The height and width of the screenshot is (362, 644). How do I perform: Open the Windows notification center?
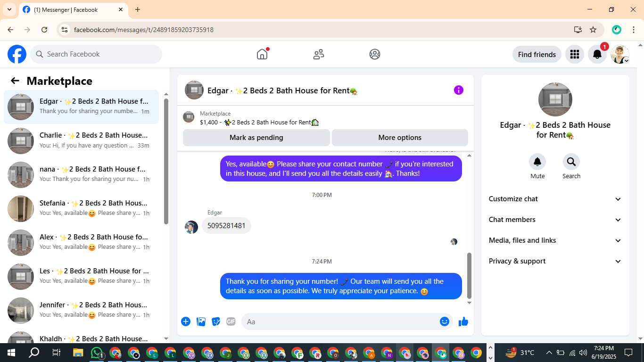(628, 353)
